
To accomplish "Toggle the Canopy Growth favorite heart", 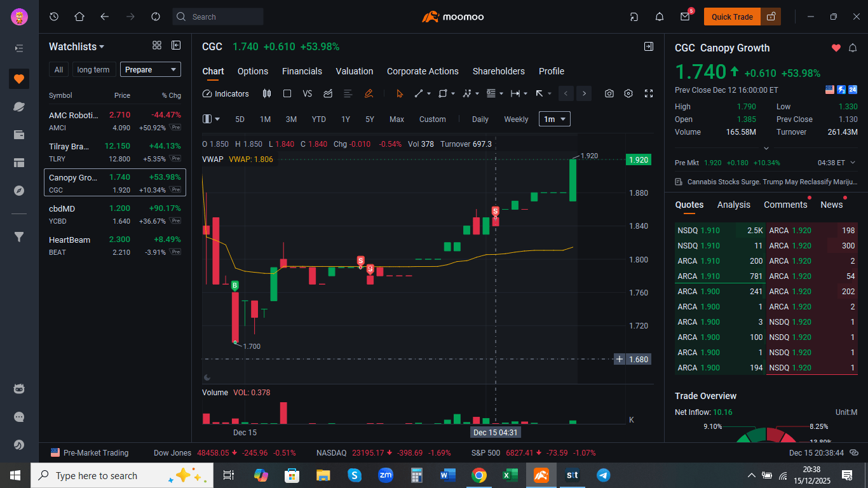I will pos(836,48).
